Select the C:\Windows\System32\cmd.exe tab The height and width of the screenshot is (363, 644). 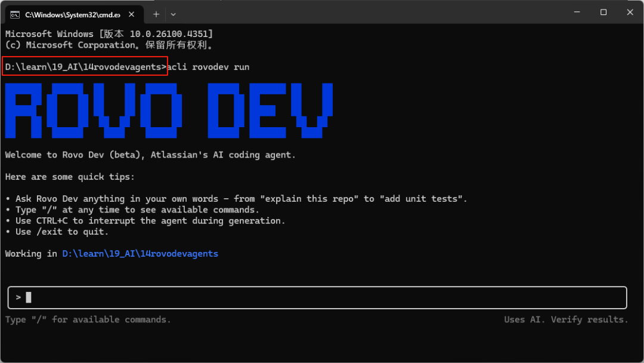72,13
